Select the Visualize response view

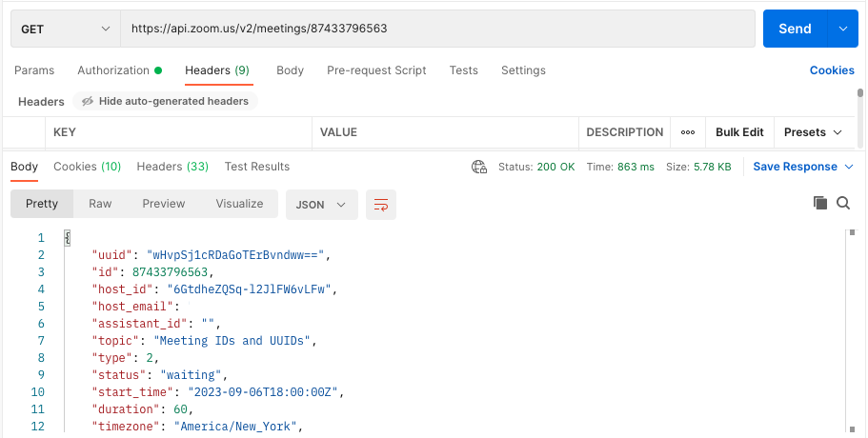click(239, 204)
